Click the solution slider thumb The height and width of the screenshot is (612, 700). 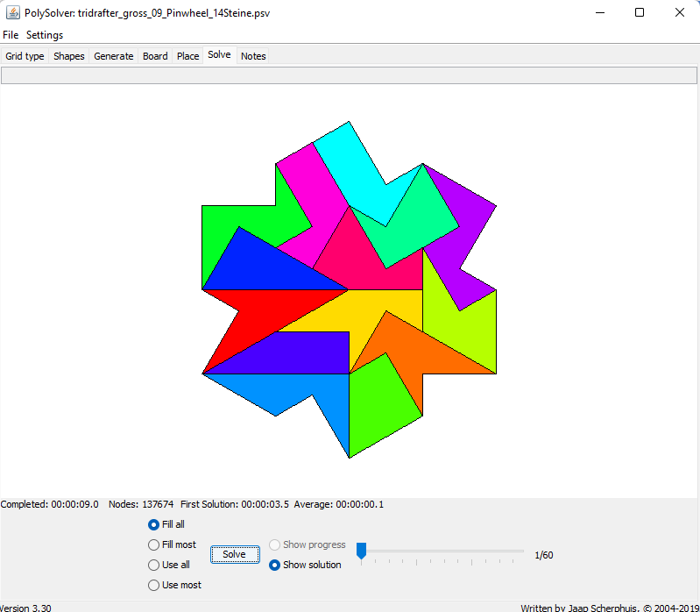(x=361, y=551)
